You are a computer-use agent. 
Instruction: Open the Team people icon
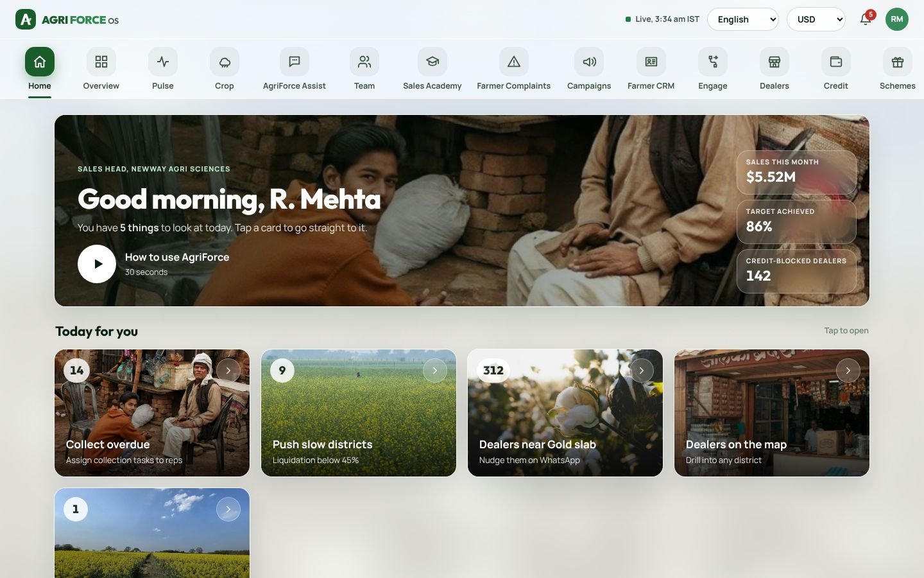[364, 62]
